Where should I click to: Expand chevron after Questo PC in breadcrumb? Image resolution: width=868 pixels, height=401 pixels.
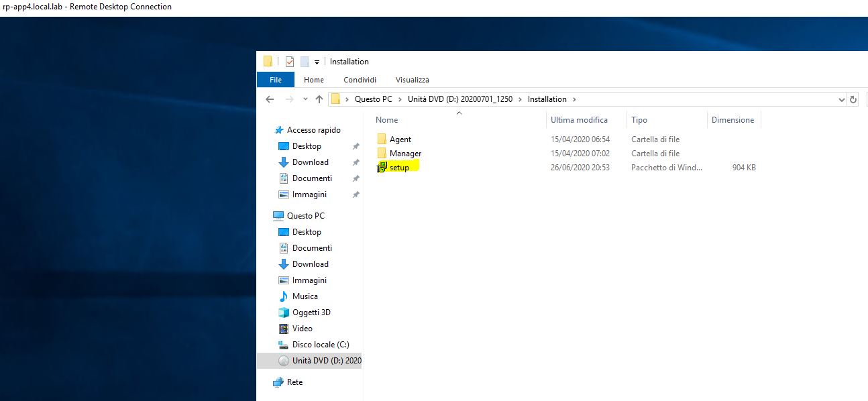400,99
